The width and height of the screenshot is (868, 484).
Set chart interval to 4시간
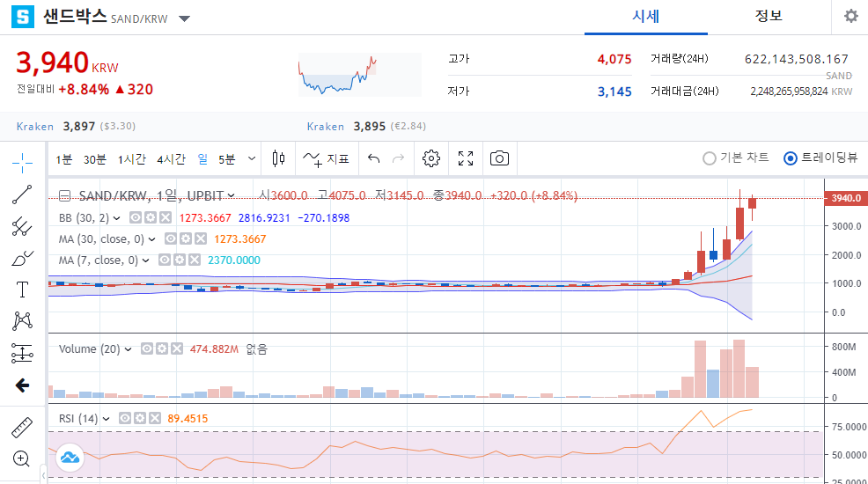click(x=171, y=159)
